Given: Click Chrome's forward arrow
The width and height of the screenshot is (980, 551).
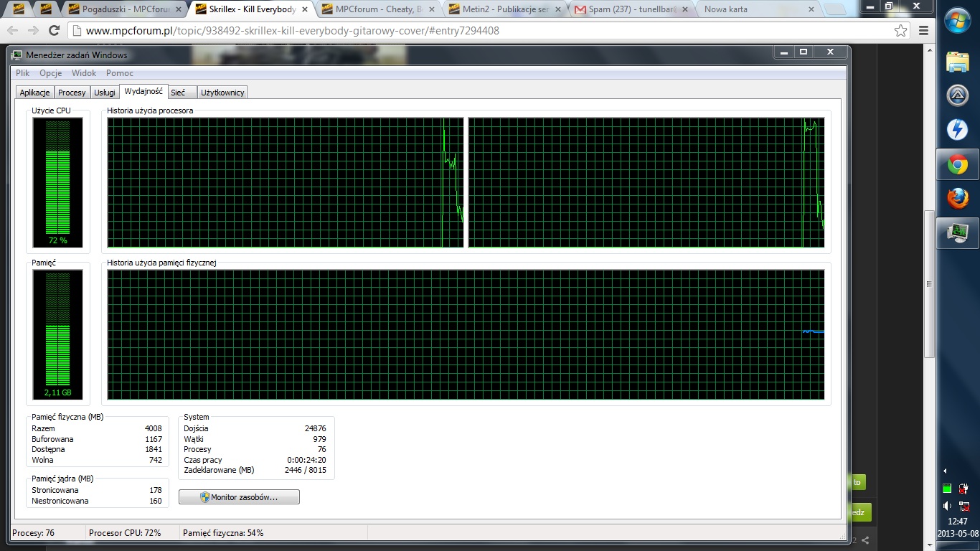Looking at the screenshot, I should [33, 31].
